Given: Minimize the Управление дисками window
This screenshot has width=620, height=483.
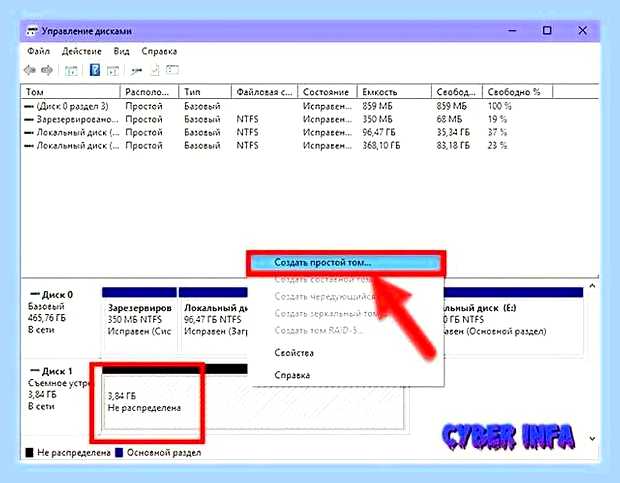Looking at the screenshot, I should click(512, 30).
